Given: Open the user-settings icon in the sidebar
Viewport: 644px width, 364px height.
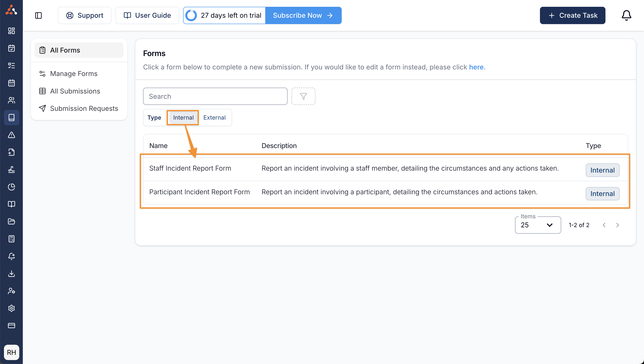Looking at the screenshot, I should pos(11,291).
